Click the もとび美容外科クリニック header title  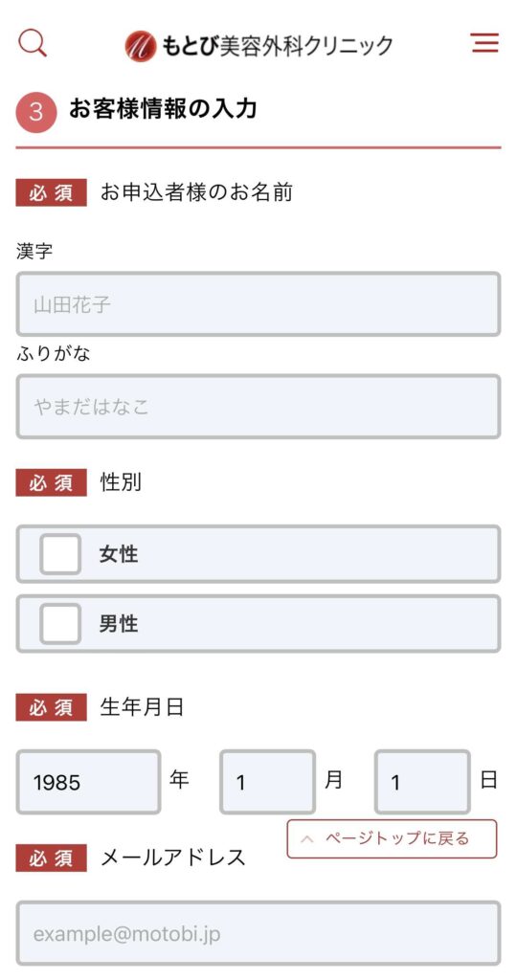278,46
